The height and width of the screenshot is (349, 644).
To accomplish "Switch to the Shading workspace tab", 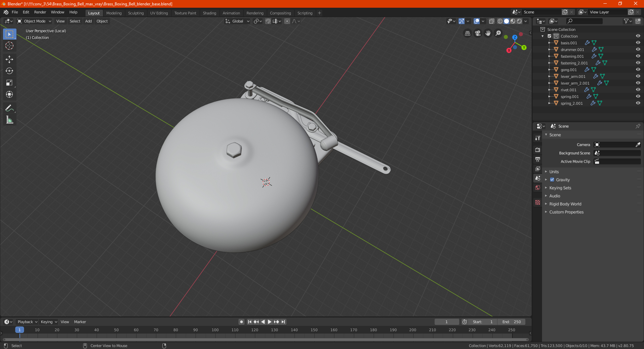I will coord(209,13).
